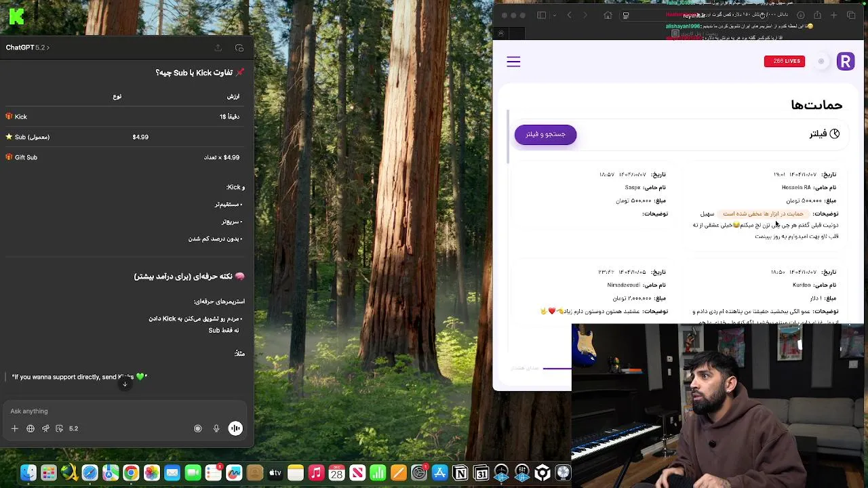Open Notion Calendar from the Dock
Screen dimensions: 868x488
click(x=481, y=472)
